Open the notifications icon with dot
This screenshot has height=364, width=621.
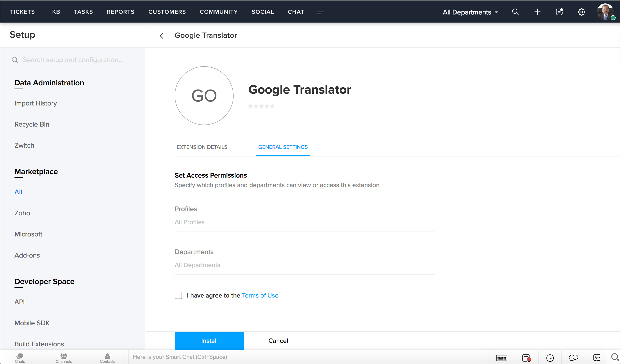[559, 12]
